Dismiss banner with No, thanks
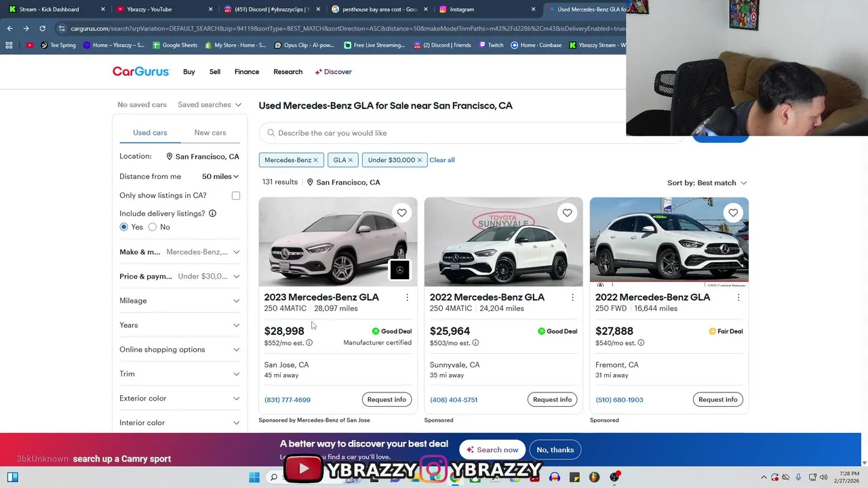Screen dimensions: 868x488 (x=555, y=450)
